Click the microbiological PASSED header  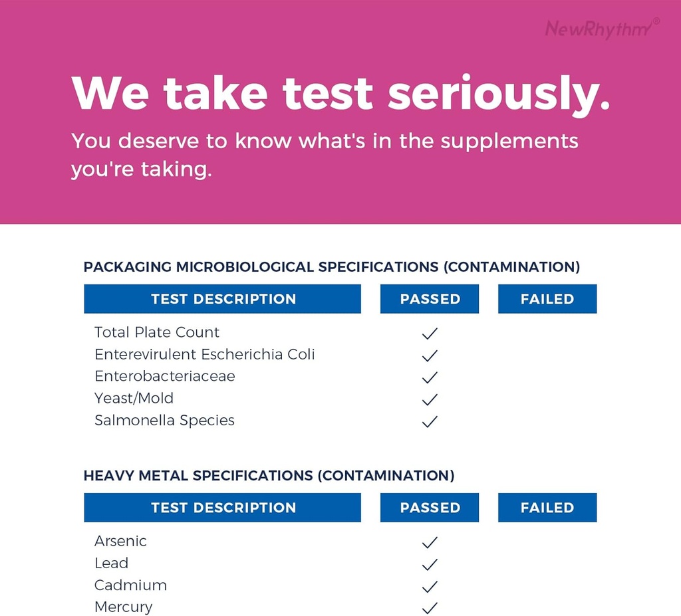(430, 299)
